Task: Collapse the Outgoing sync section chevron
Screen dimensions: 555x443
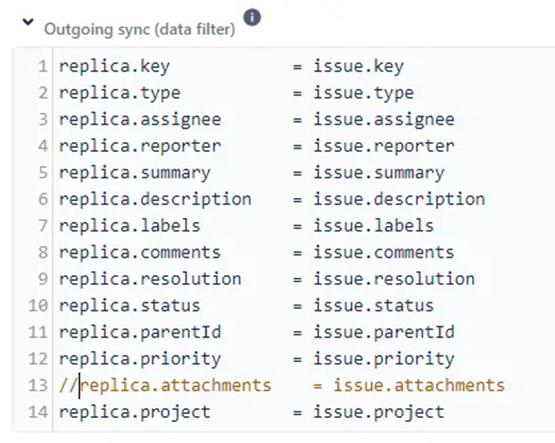Action: 28,22
